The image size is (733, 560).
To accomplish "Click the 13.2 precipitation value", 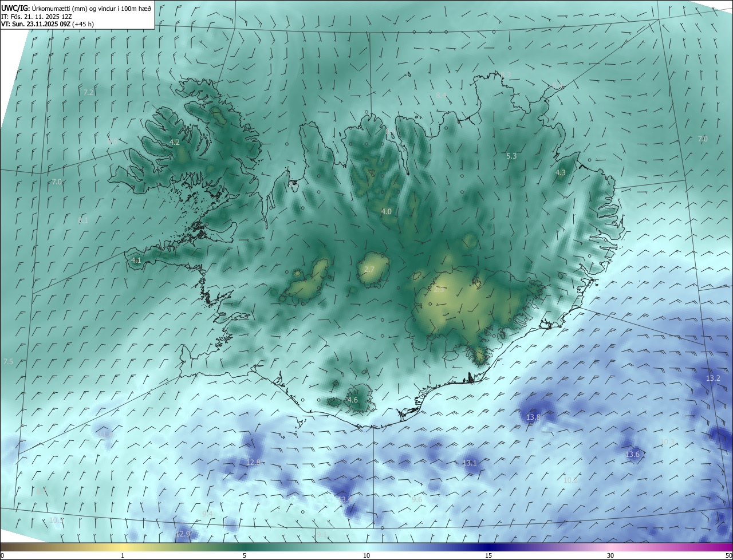I will 713,378.
